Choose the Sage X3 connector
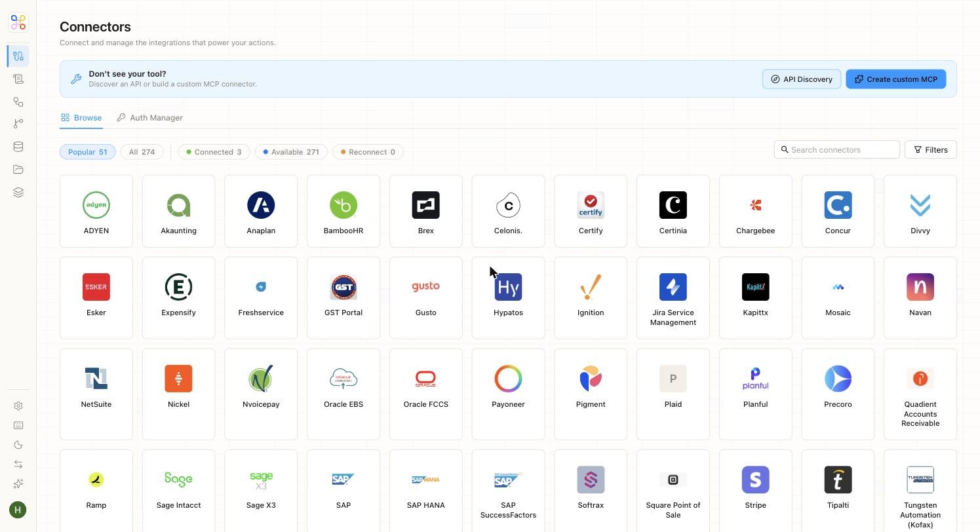 pos(261,491)
